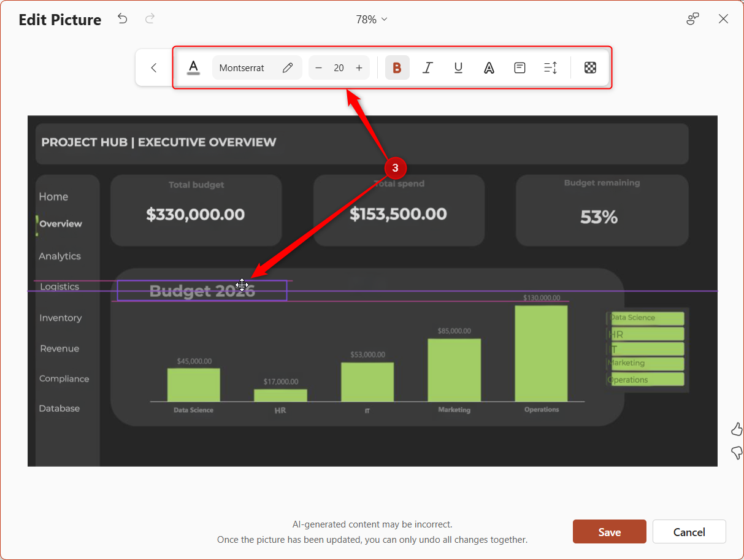Click the $130,000.00 data label

coord(542,297)
